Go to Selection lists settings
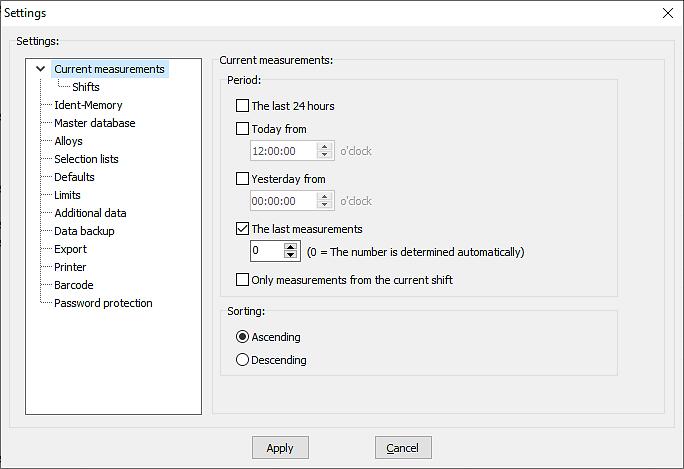Screen dimensions: 684x469 [86, 159]
